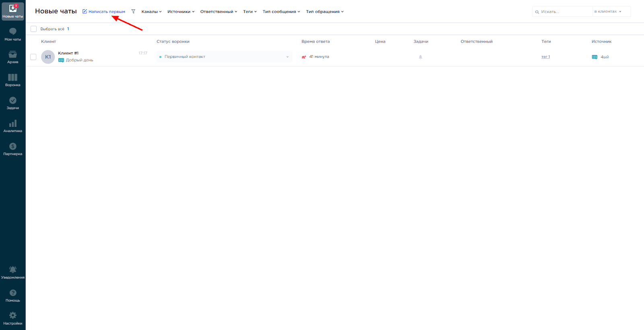Screen dimensions: 644x330
Task: Go to Задачи tasks in sidebar
Action: (x=12, y=103)
